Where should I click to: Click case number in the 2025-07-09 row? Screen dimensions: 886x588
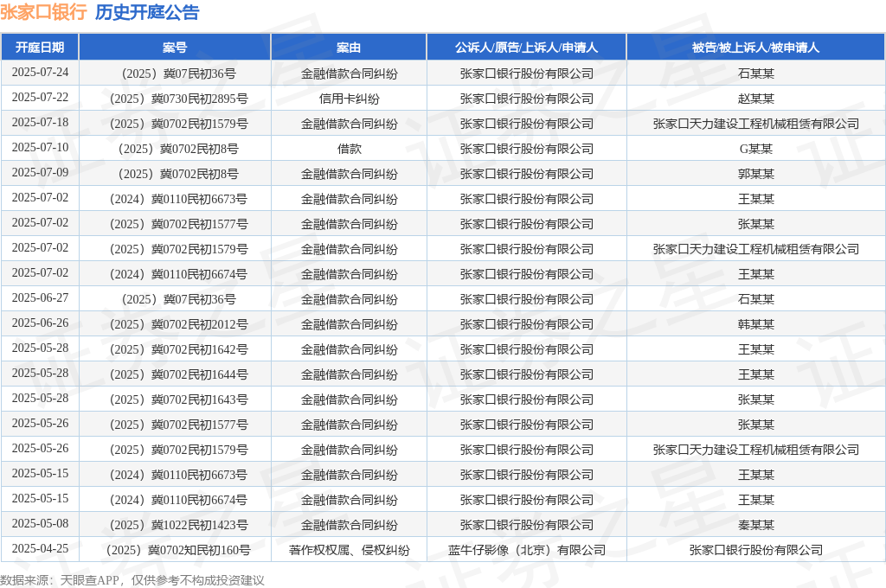click(x=178, y=174)
